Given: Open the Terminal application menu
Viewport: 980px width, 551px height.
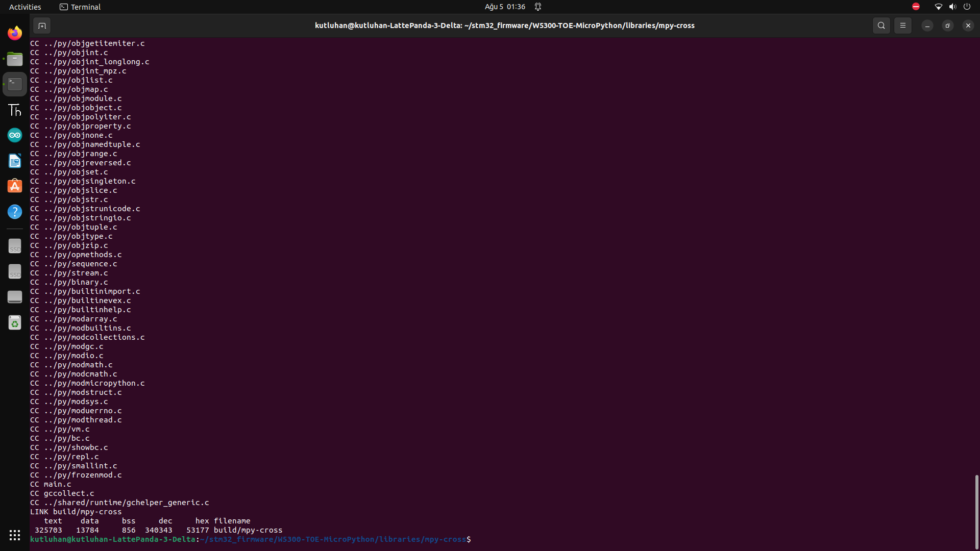Looking at the screenshot, I should tap(80, 7).
